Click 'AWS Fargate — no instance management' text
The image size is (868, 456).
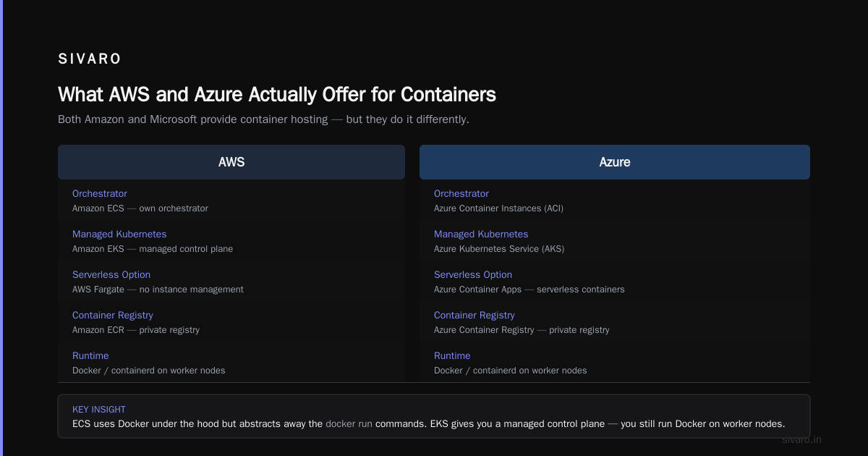click(x=158, y=290)
